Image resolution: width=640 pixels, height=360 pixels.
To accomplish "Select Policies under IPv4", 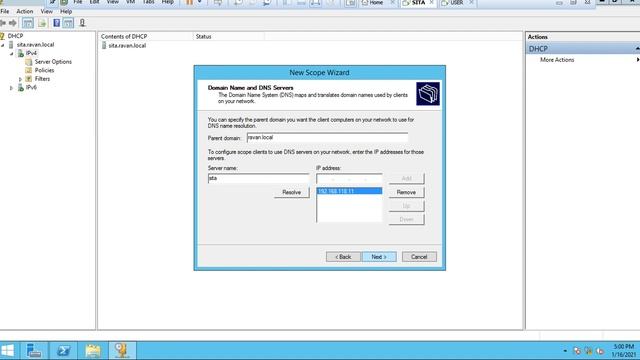I will coord(44,70).
